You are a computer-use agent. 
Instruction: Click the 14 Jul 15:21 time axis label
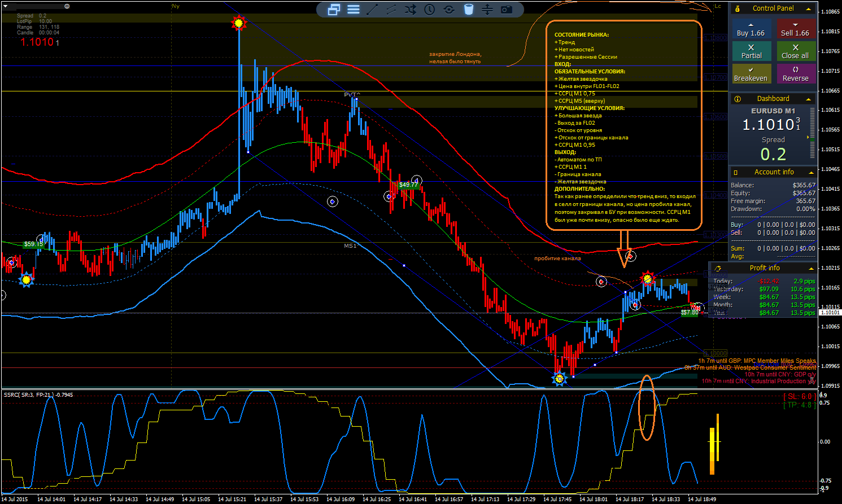[232, 499]
